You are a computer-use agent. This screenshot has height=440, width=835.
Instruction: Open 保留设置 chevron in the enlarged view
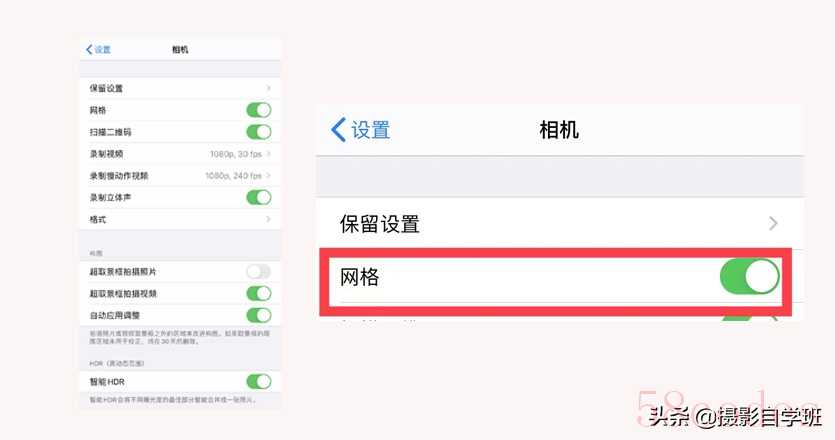pos(773,223)
